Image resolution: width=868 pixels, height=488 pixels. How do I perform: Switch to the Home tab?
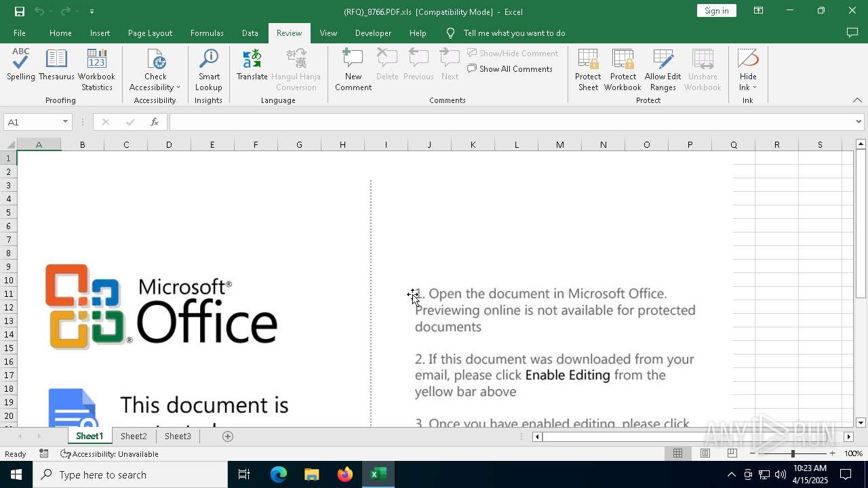tap(60, 33)
